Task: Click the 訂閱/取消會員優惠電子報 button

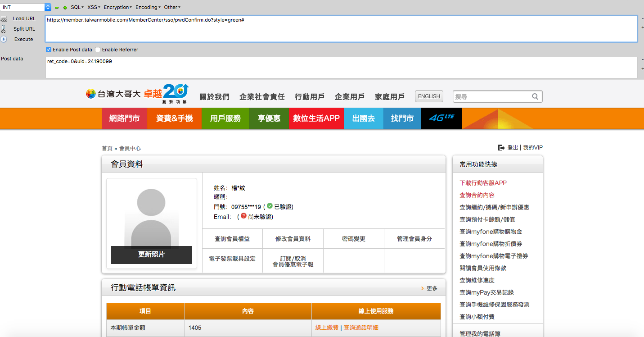Action: click(x=293, y=261)
